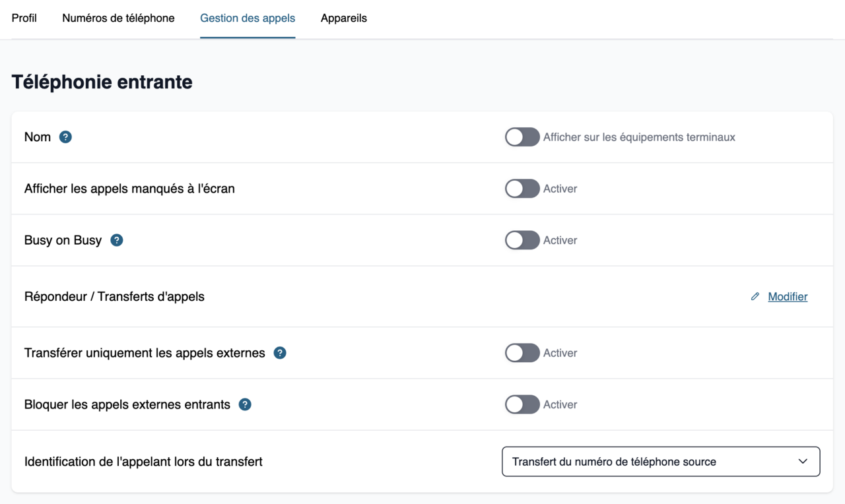Open Numéros de téléphone tab
Screen dimensions: 845x504
[118, 18]
